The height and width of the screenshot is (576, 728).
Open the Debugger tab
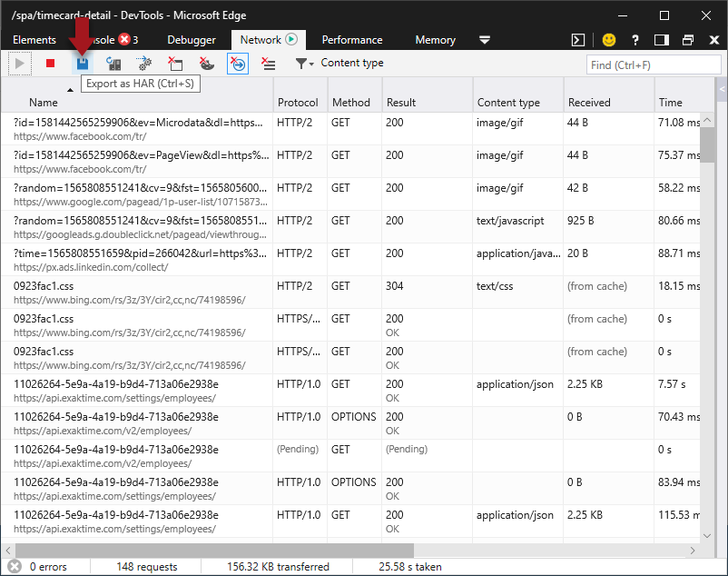point(192,40)
